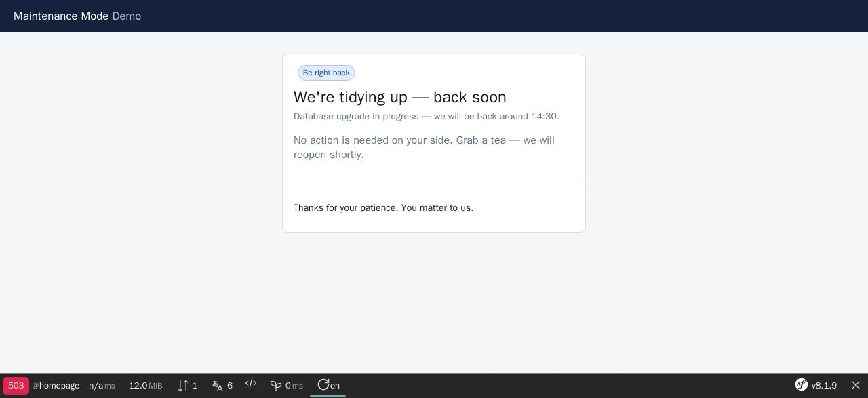Open Symfony version v8.1.9 info
The width and height of the screenshot is (868, 398).
[x=824, y=386]
